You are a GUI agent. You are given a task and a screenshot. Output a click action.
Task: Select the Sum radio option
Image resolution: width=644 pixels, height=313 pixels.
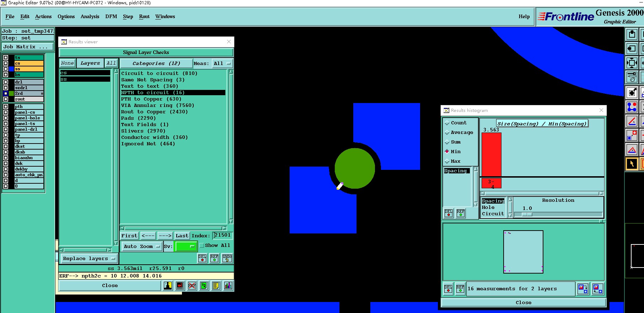447,142
